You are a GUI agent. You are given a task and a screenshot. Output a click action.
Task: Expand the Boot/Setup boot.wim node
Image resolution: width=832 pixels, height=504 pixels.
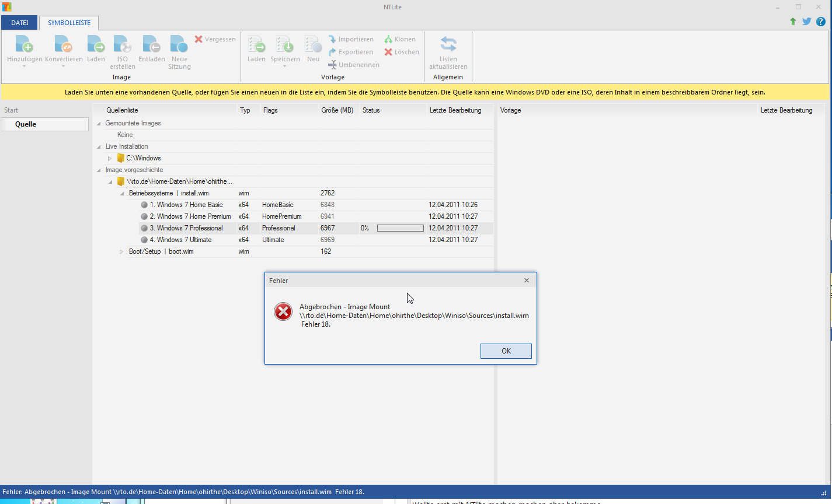coord(121,251)
